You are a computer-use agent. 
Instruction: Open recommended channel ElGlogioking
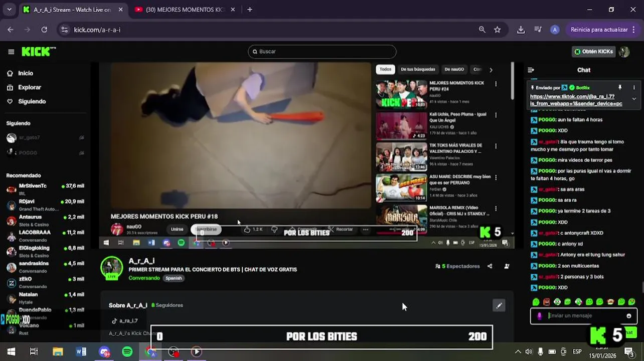click(45, 251)
